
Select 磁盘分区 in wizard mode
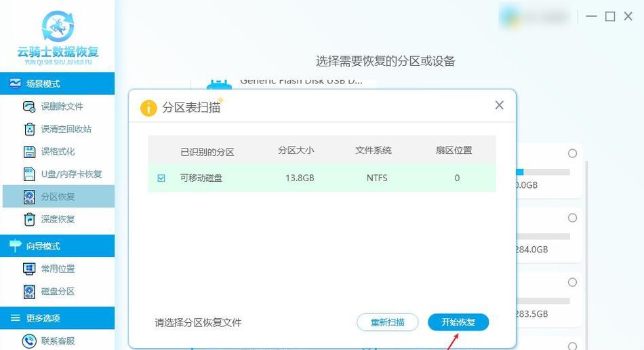coord(58,291)
